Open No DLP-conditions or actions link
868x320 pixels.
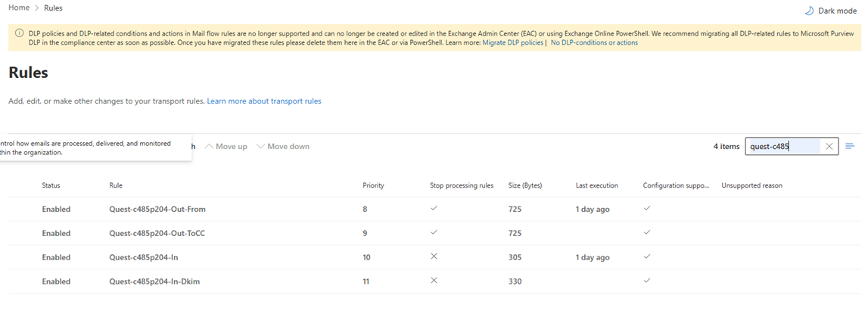pos(594,42)
